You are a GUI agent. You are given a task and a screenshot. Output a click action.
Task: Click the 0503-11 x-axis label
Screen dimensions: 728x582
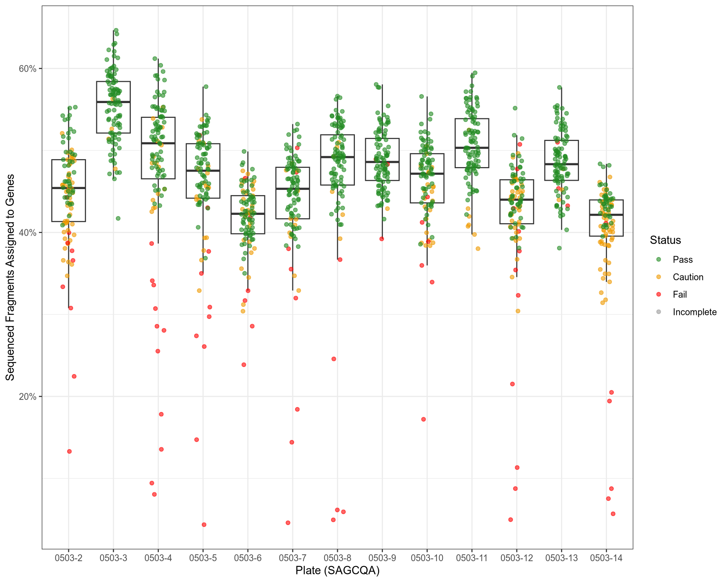click(472, 558)
